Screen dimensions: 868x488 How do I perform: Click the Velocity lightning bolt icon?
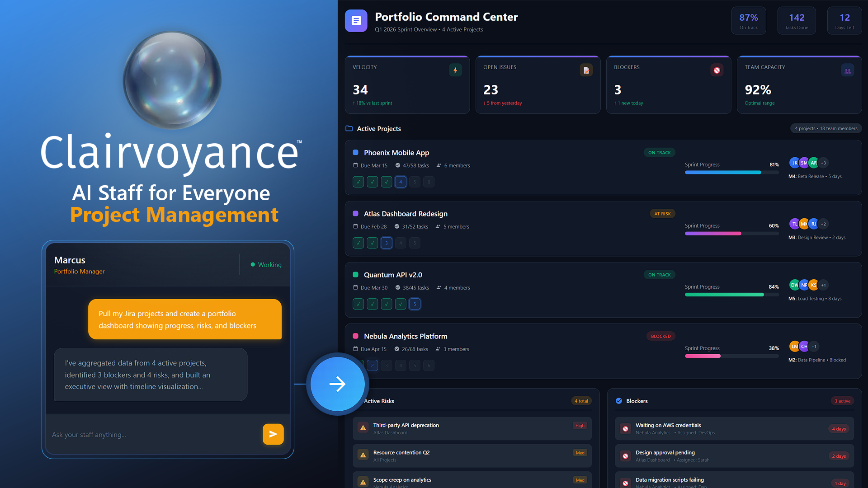point(455,70)
